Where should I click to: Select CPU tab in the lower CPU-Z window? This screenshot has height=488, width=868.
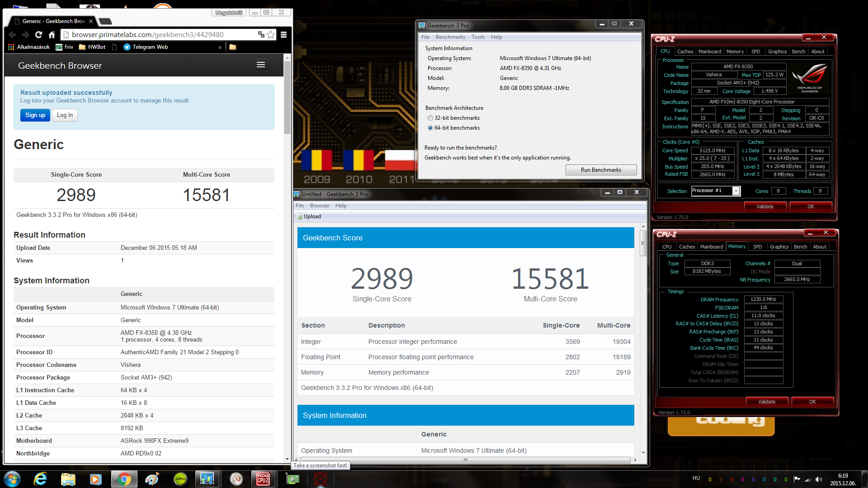pyautogui.click(x=667, y=247)
